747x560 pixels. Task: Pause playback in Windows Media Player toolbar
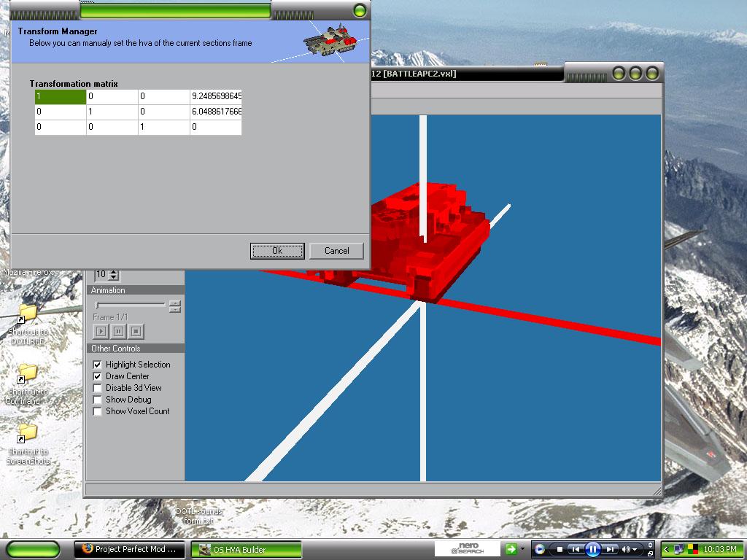click(x=592, y=549)
